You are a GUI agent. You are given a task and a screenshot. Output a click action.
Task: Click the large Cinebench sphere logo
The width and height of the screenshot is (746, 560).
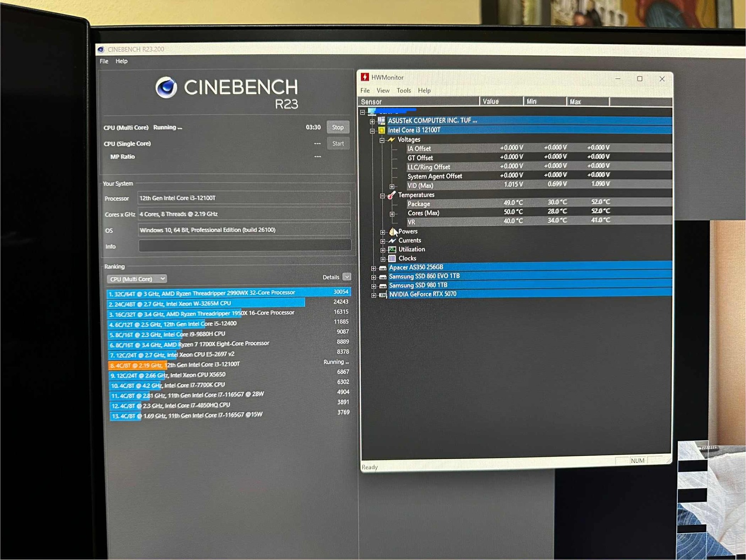[x=166, y=87]
